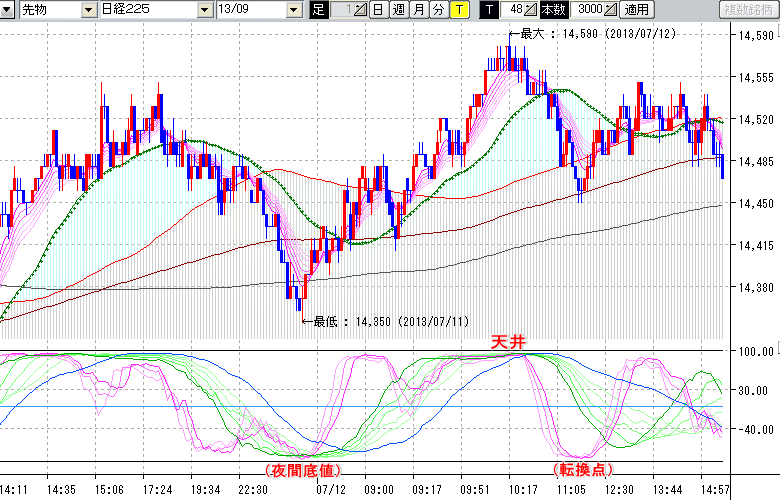Click the red 天井 label on oscillator
Viewport: 780px width, 500px height.
pyautogui.click(x=507, y=342)
